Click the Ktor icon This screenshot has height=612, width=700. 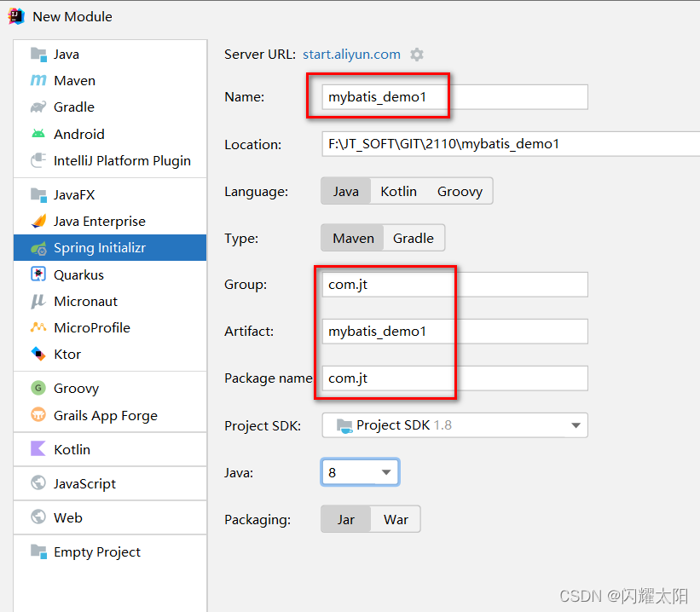coord(38,354)
